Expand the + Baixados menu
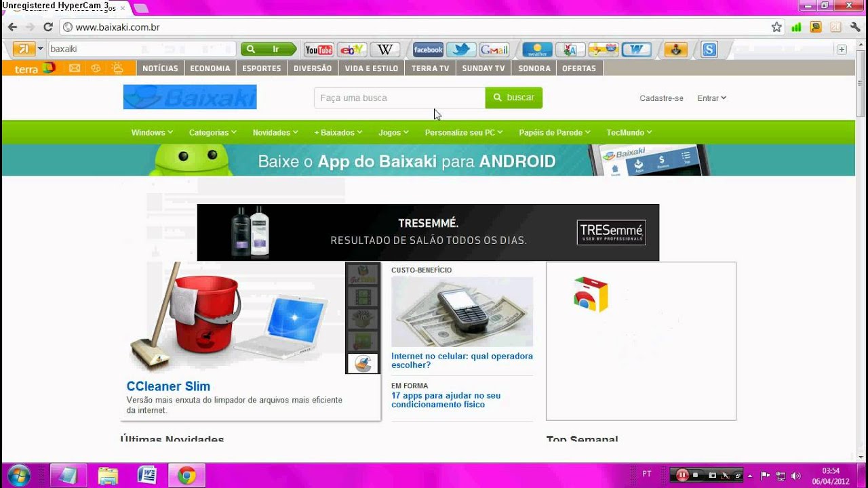This screenshot has height=488, width=868. (338, 133)
